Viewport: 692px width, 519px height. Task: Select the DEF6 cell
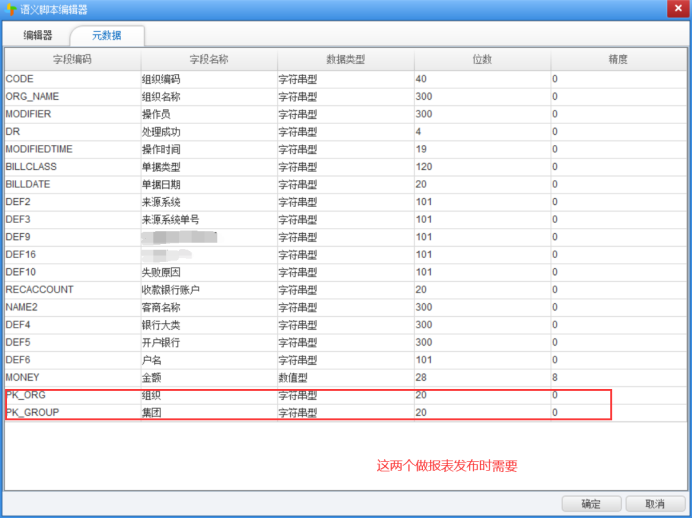[73, 360]
